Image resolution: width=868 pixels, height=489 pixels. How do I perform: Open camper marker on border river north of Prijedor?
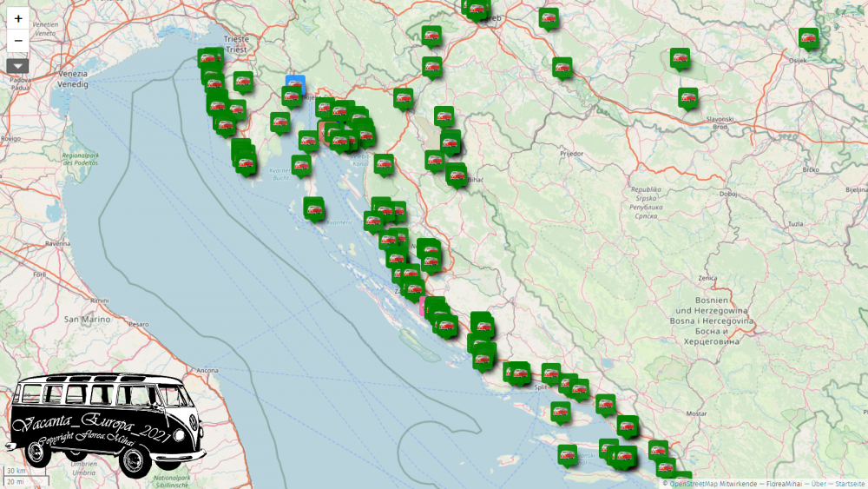pos(562,69)
